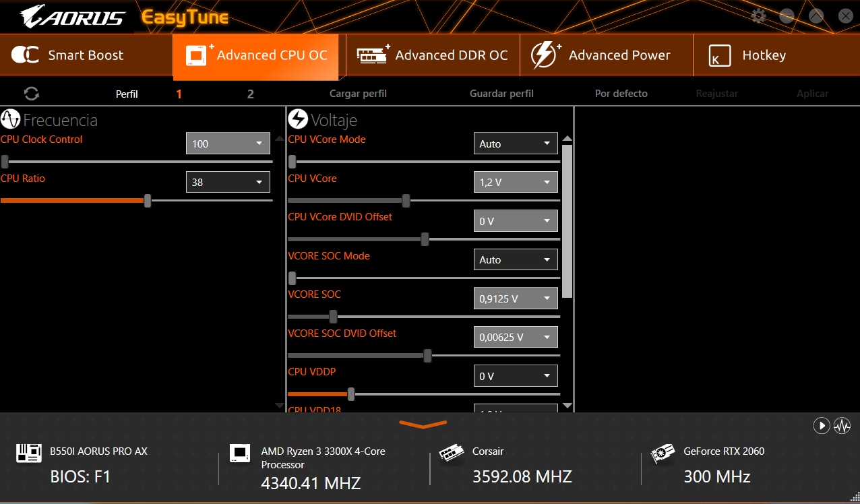The height and width of the screenshot is (504, 860).
Task: Click the Frecuencia panel scroll down arrow
Action: tap(280, 406)
